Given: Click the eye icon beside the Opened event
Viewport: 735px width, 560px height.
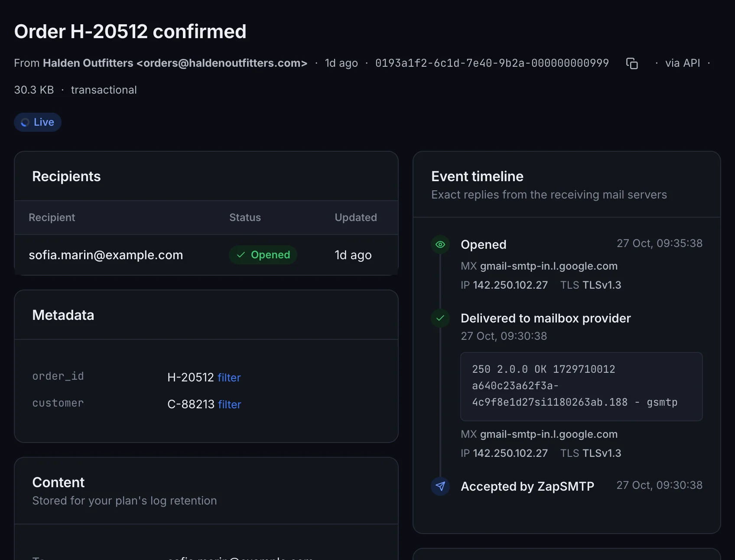Looking at the screenshot, I should [440, 244].
